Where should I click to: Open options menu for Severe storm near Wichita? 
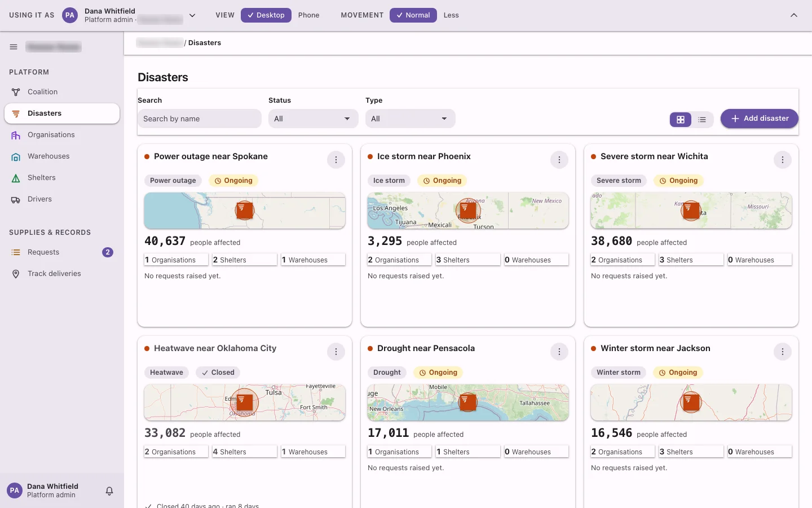783,160
